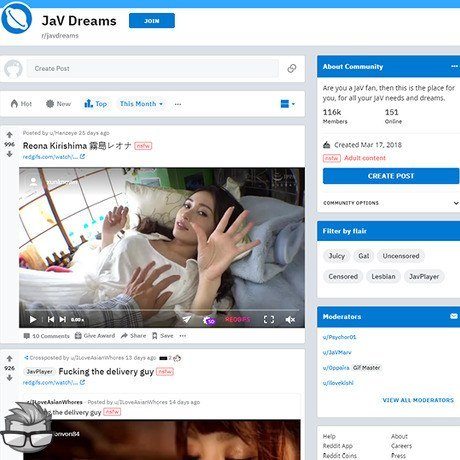Open the This Month time range dropdown
Screen dimensions: 460x460
[141, 104]
